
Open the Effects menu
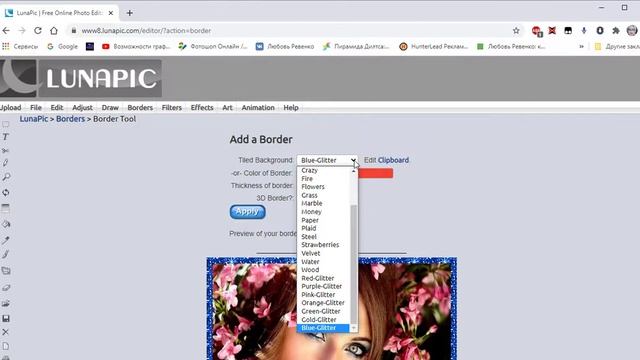pos(202,108)
